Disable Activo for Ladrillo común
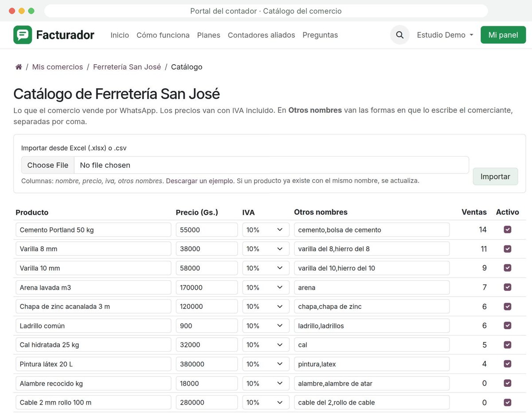The height and width of the screenshot is (413, 532). tap(508, 326)
